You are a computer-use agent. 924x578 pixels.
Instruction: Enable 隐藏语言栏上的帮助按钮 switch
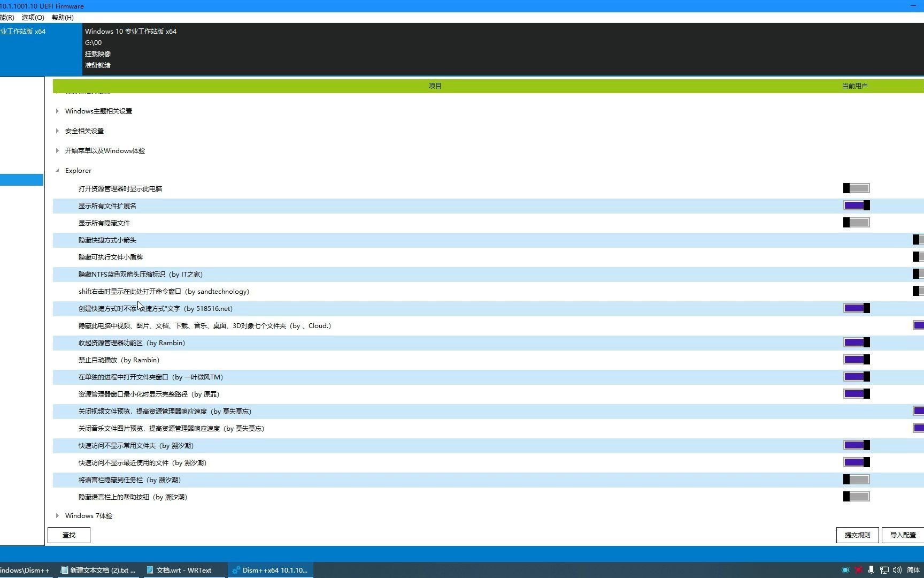857,497
